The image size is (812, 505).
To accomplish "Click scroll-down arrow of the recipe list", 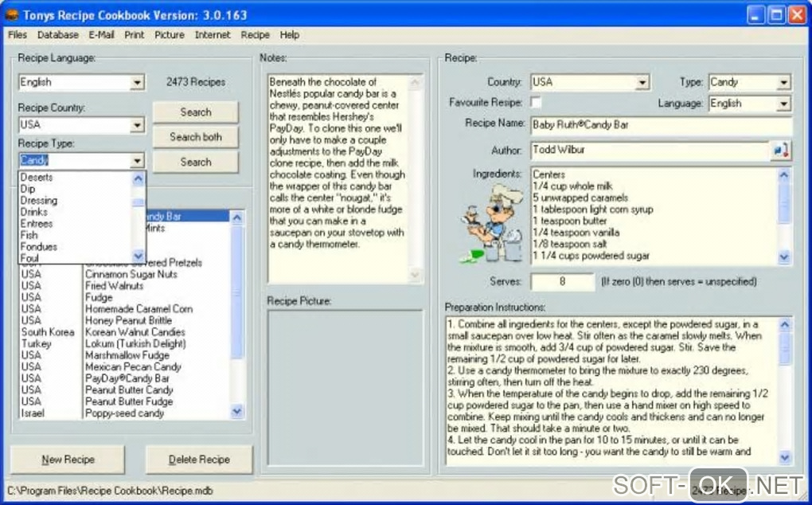I will [236, 411].
